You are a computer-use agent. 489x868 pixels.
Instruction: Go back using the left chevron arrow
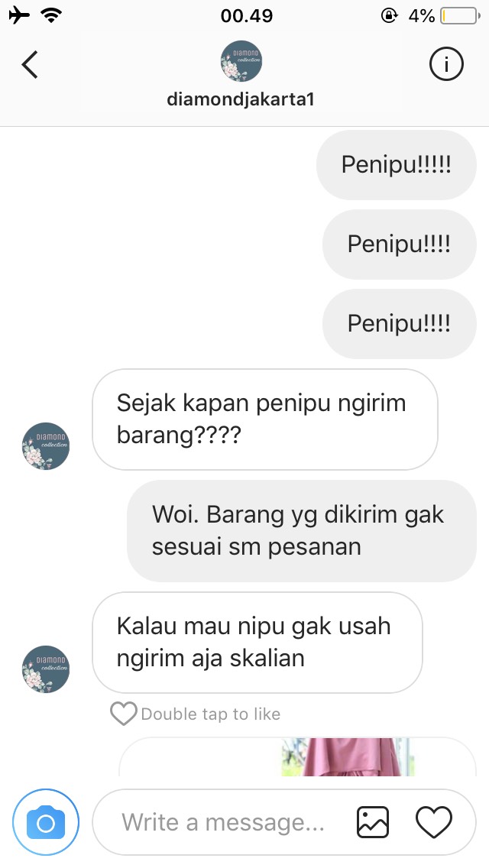click(30, 65)
